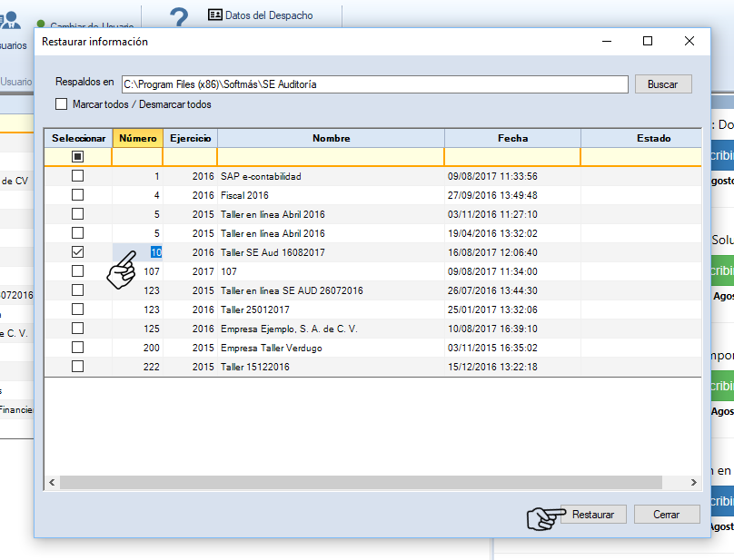The height and width of the screenshot is (560, 734).
Task: Select checkbox for SAP e-contabilidad backup
Action: (x=78, y=176)
